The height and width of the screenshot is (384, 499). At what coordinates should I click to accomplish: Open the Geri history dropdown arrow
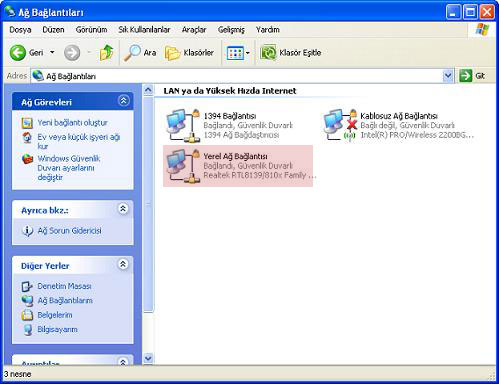(52, 53)
